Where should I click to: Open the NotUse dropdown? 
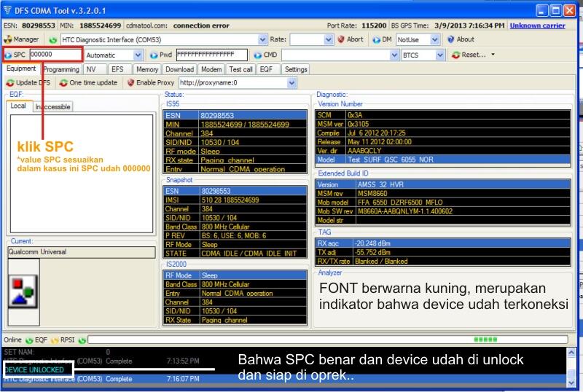coord(434,40)
